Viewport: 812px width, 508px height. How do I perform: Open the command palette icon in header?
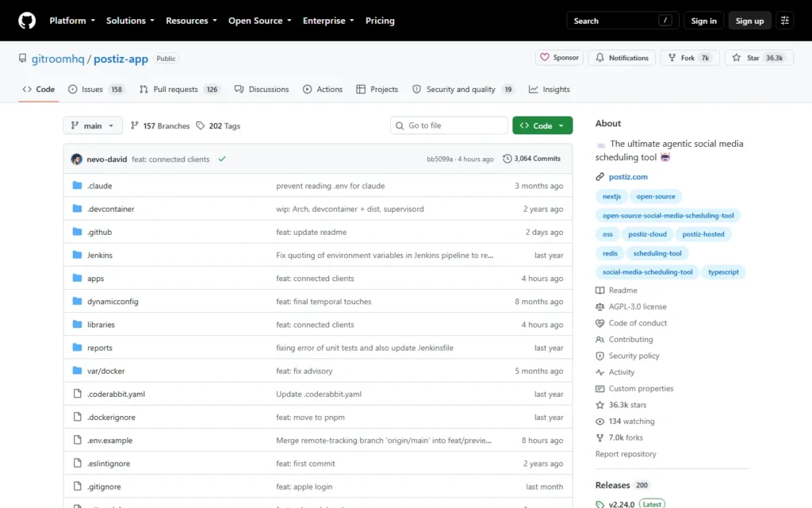click(x=784, y=21)
